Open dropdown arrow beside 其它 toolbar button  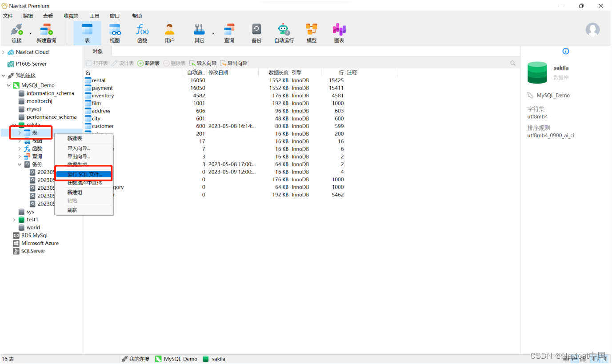(213, 33)
